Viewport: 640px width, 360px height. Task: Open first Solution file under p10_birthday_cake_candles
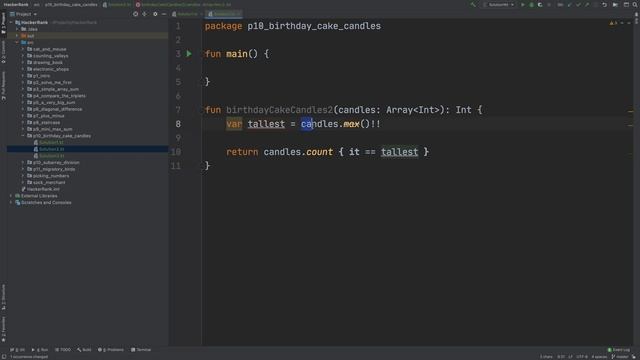pyautogui.click(x=51, y=142)
